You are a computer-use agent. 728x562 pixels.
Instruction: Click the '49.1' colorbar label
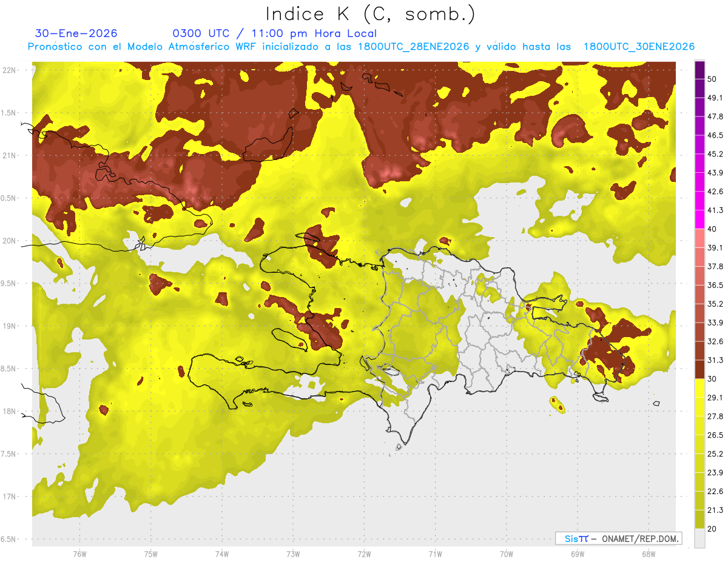pyautogui.click(x=715, y=98)
